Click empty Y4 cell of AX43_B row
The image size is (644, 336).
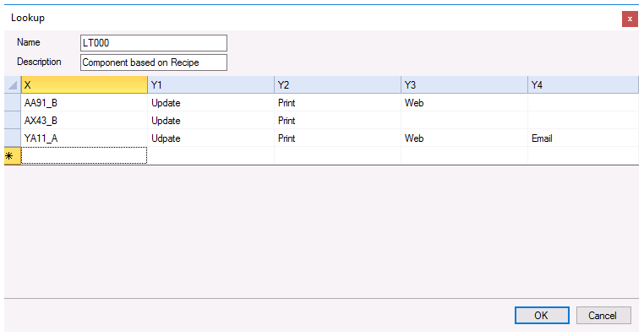(x=583, y=120)
